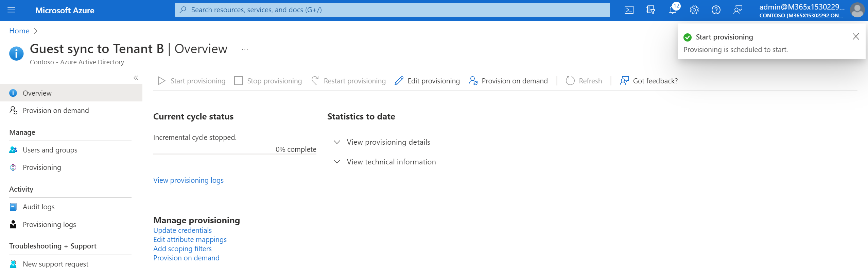Image resolution: width=868 pixels, height=274 pixels.
Task: Dismiss the Start provisioning notification
Action: [855, 37]
